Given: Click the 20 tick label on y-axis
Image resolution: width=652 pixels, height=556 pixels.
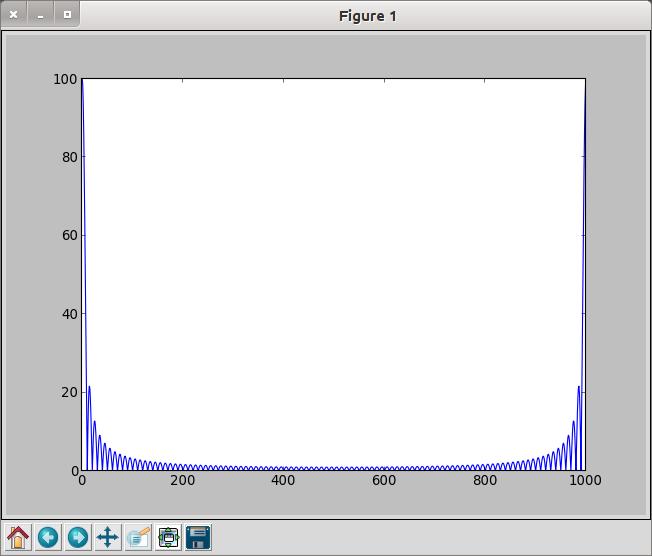Looking at the screenshot, I should pos(68,392).
